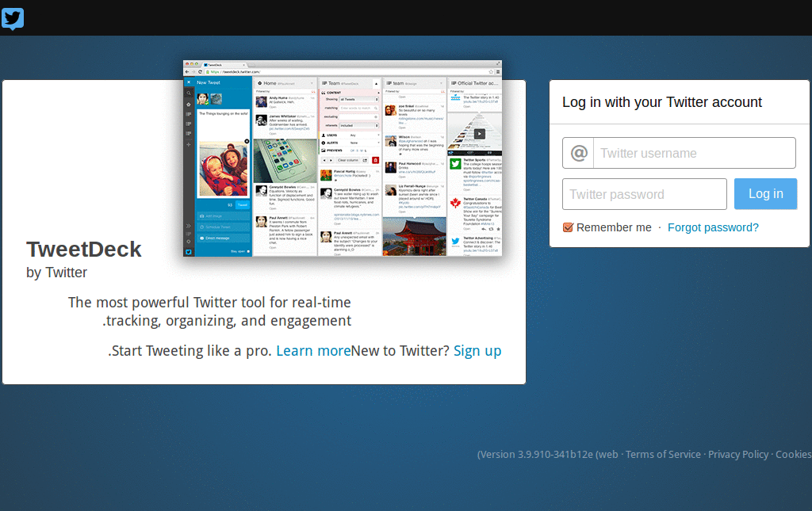
Task: Open the Privacy Policy link
Action: (738, 454)
